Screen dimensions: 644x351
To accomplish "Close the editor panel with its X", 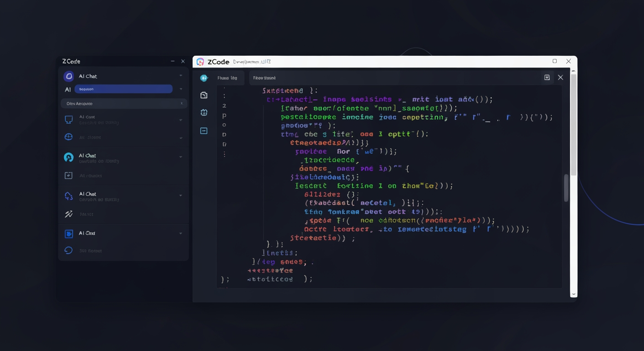I will tap(560, 78).
